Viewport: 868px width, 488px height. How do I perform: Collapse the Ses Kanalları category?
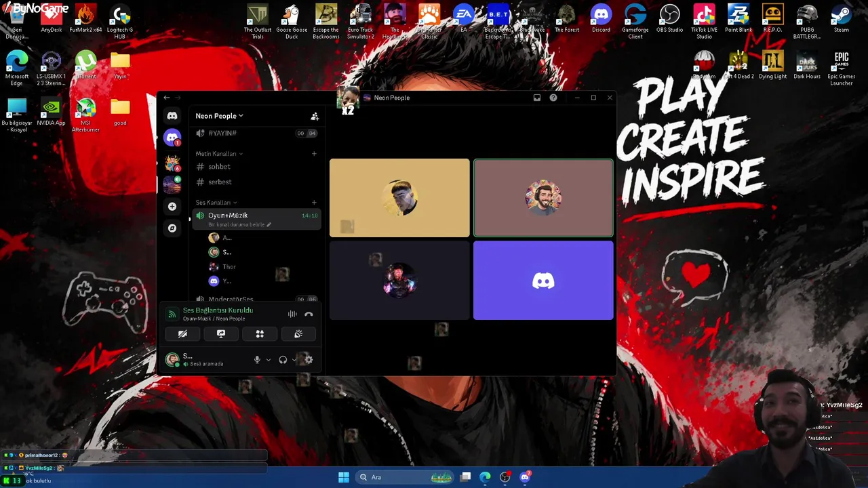(x=216, y=203)
